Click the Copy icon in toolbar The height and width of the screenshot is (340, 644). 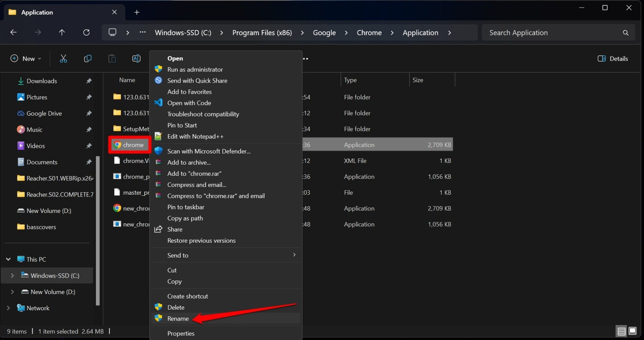pyautogui.click(x=88, y=59)
